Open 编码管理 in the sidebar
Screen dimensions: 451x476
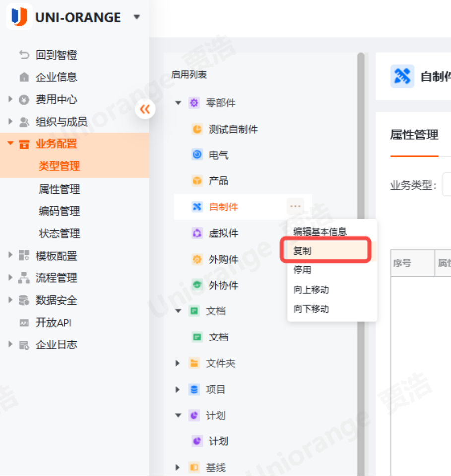(x=59, y=211)
